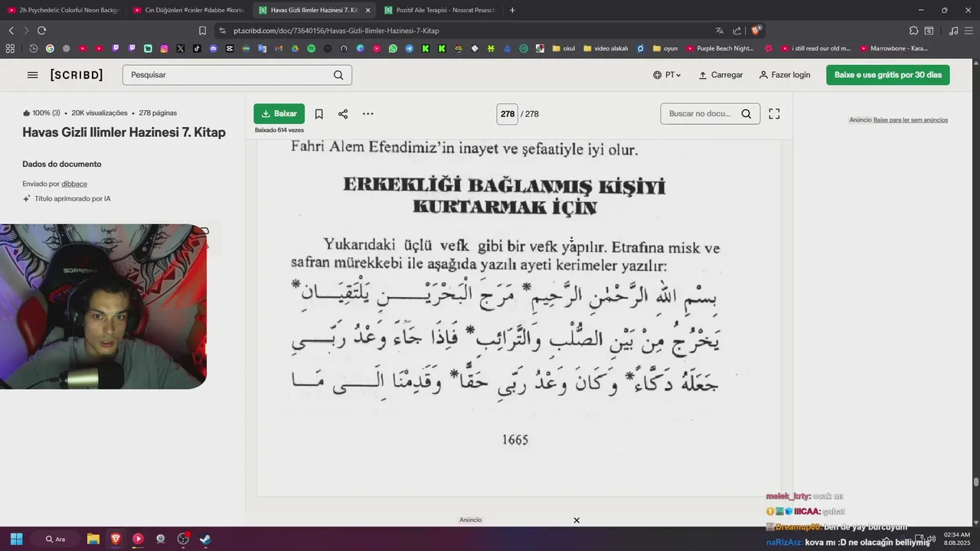
Task: Click the Scribd logo
Action: [x=77, y=75]
